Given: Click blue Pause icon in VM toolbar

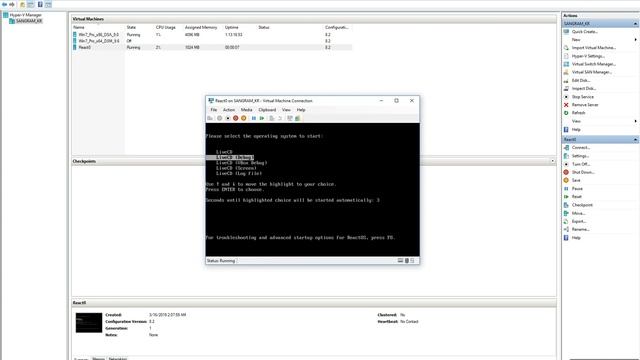Looking at the screenshot, I should point(253,118).
